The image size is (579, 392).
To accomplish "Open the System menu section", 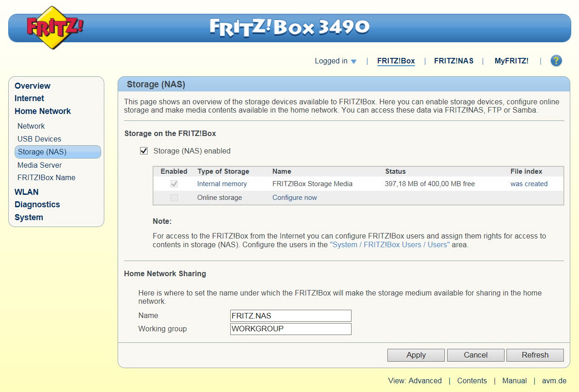I will [x=29, y=217].
